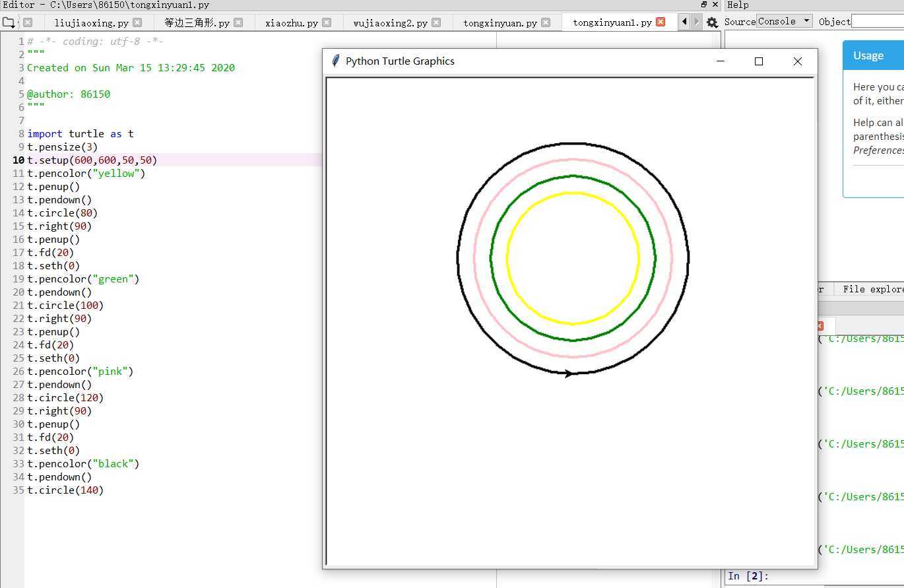Click the Python Turtle Graphics feather icon

335,61
